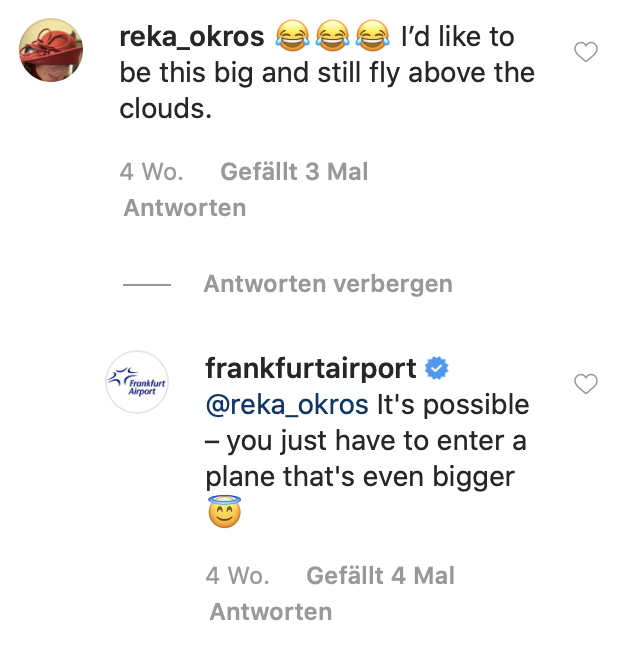Screen dimensions: 634x652
Task: Open the reka_okros username link
Action: click(192, 38)
